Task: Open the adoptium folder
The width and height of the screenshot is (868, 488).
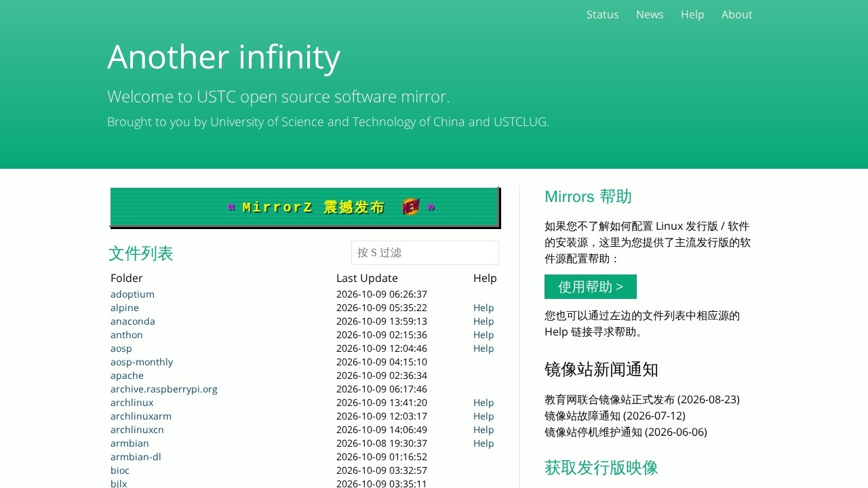Action: (x=132, y=294)
